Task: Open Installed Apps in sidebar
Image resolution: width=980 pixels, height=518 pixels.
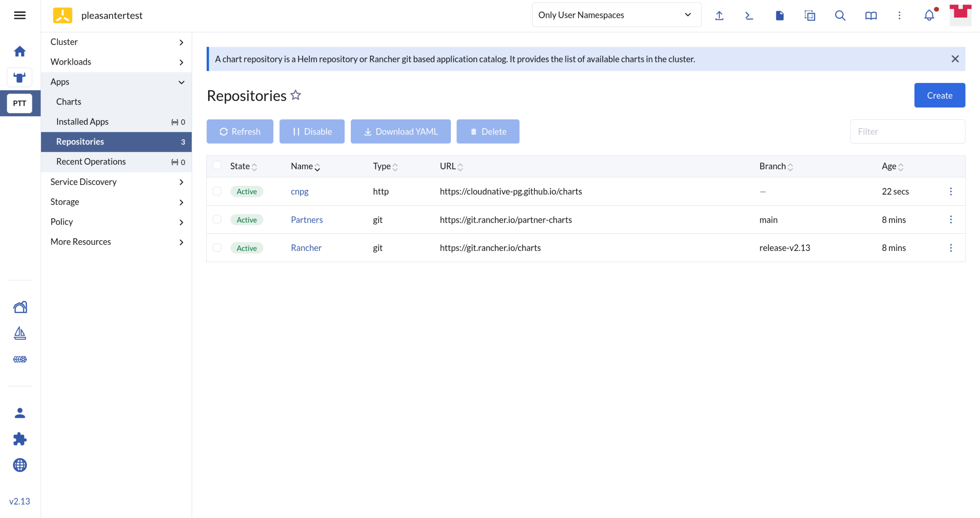Action: 82,122
